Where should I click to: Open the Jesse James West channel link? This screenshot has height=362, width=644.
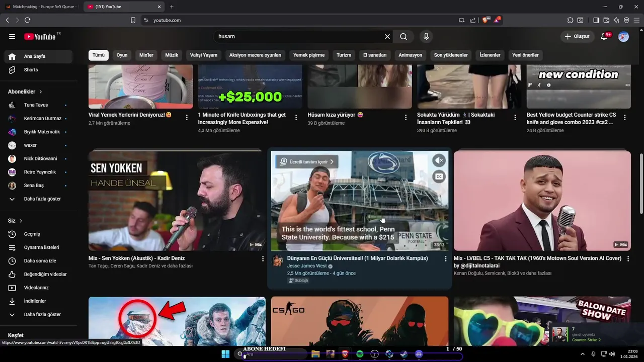coord(307,266)
